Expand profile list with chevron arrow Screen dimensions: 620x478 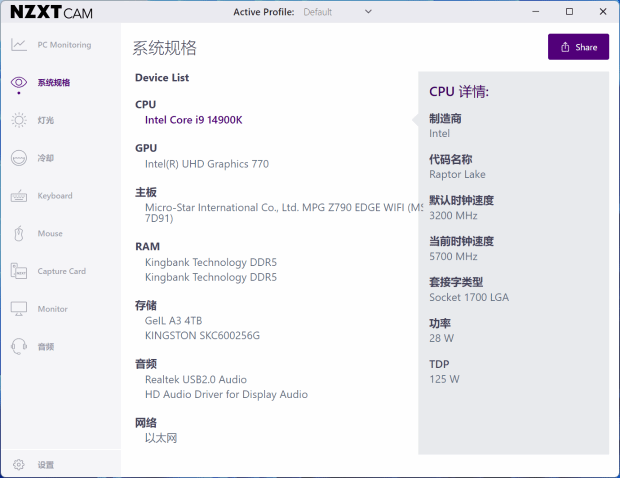(368, 11)
